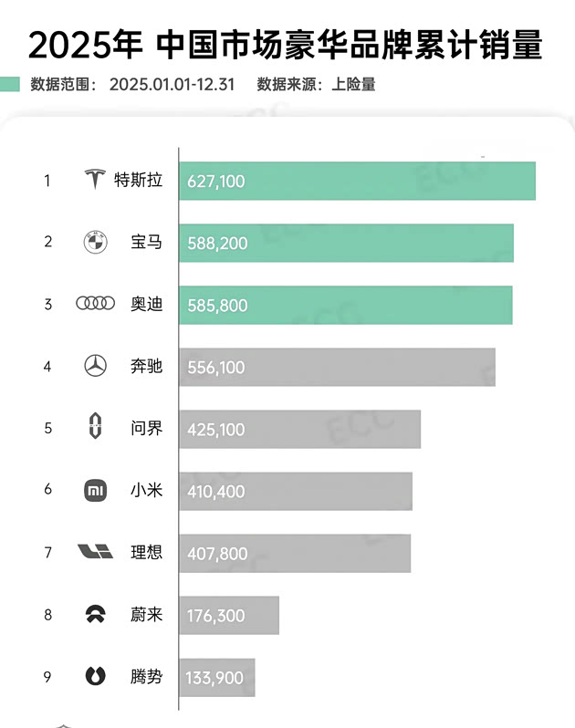Select the 问界 bar showing 425,100
Image resolution: width=575 pixels, height=728 pixels.
299,429
